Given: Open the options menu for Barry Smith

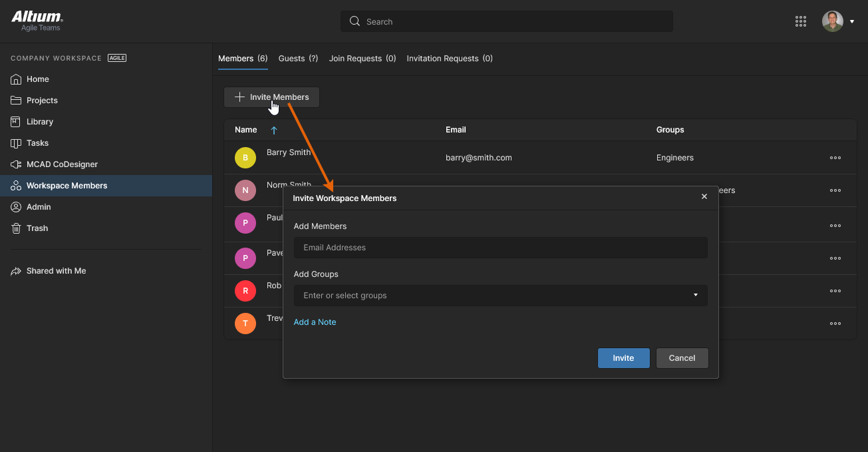Looking at the screenshot, I should [835, 158].
